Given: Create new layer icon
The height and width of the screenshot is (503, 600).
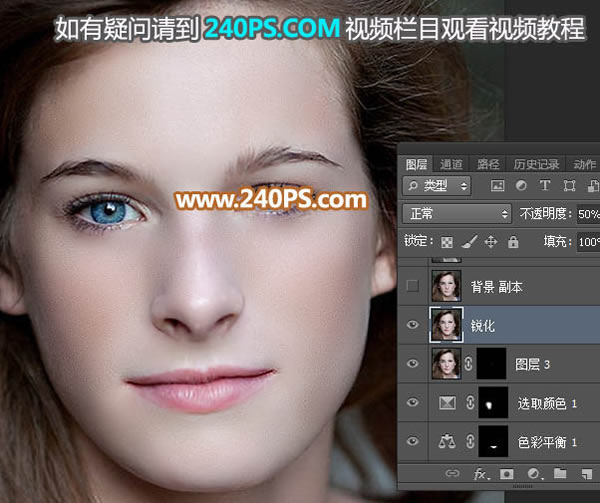Looking at the screenshot, I should pyautogui.click(x=586, y=474).
